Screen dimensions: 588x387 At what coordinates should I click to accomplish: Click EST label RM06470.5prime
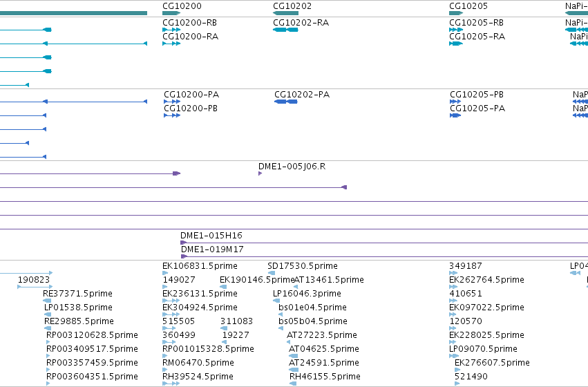(x=198, y=363)
